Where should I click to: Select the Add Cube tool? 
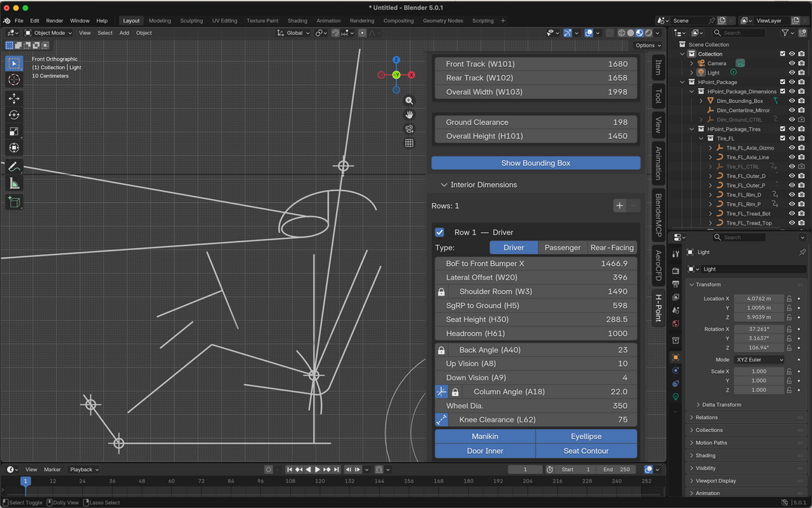pyautogui.click(x=14, y=202)
